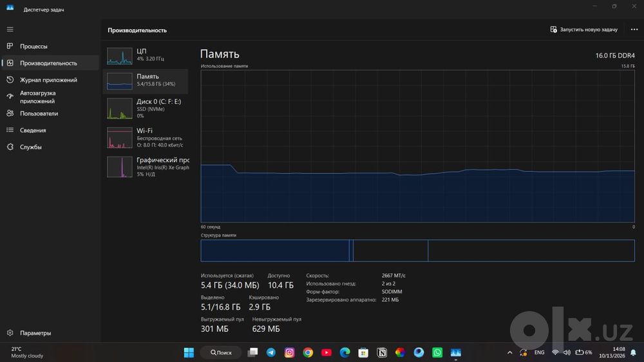Open clock showing 14:08
This screenshot has width=644, height=362.
pyautogui.click(x=612, y=352)
